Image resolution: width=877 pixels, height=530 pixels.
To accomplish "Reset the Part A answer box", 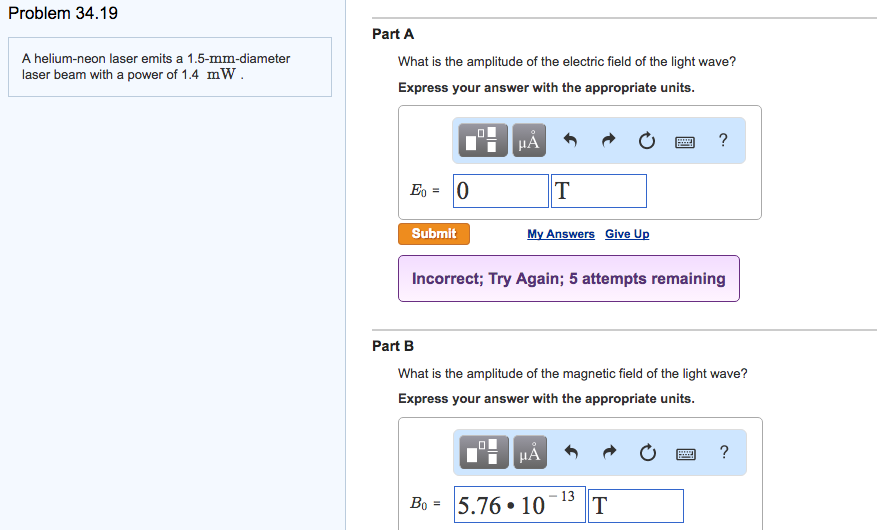I will [647, 141].
